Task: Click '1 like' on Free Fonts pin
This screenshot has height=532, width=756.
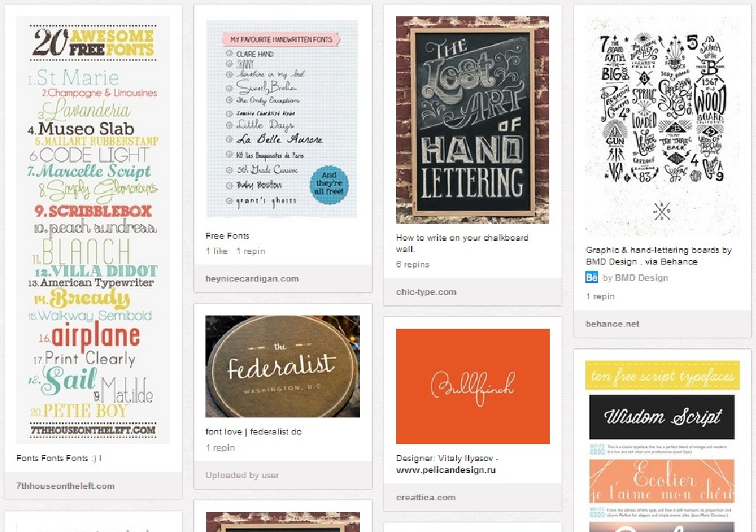Action: [217, 251]
